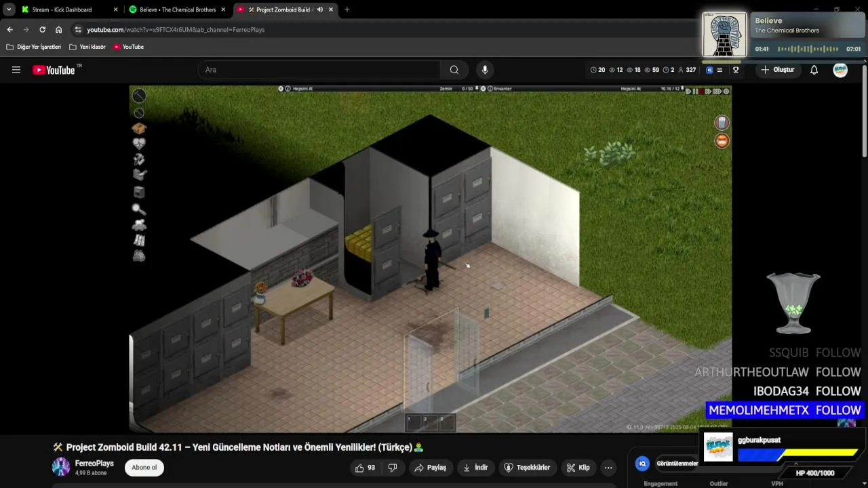Open the FerreoPlays channel name link
Screen dimensions: 868x488
pos(94,464)
